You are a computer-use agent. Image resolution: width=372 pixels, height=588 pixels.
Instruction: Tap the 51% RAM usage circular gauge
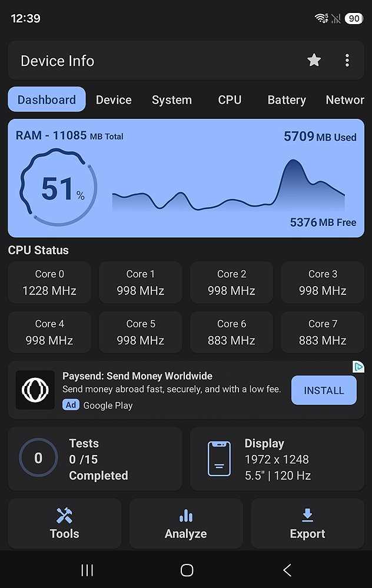58,188
